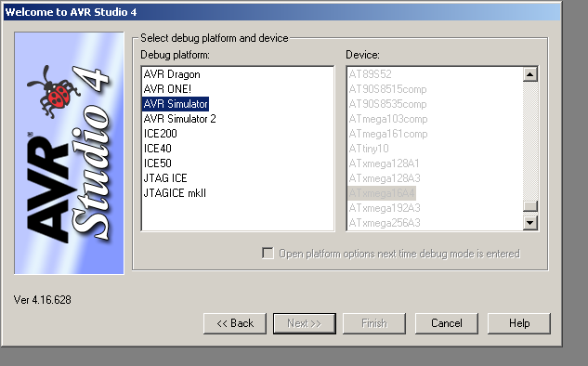The image size is (588, 366).
Task: Choose highlighted ATxmega16A4 device
Action: point(382,193)
